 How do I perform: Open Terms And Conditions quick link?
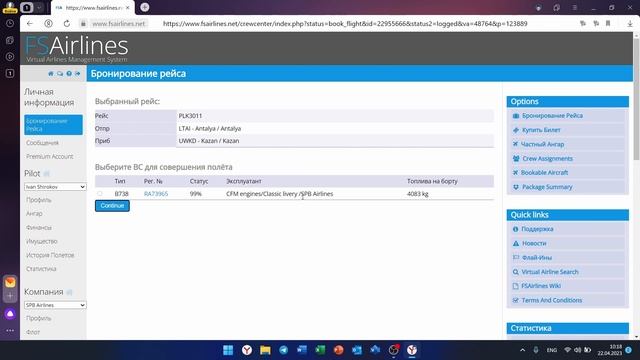point(551,300)
